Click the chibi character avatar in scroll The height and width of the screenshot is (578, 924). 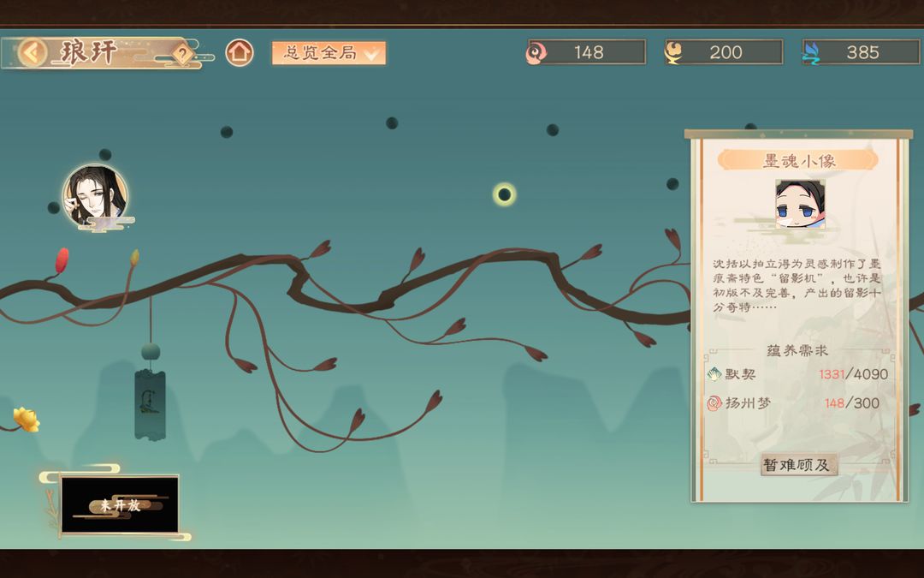(x=800, y=204)
